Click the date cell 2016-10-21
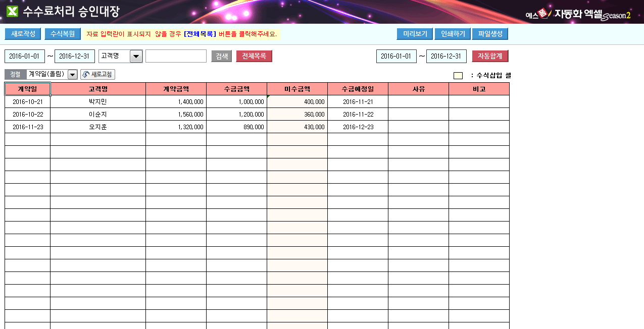Image resolution: width=644 pixels, height=329 pixels. tap(28, 101)
